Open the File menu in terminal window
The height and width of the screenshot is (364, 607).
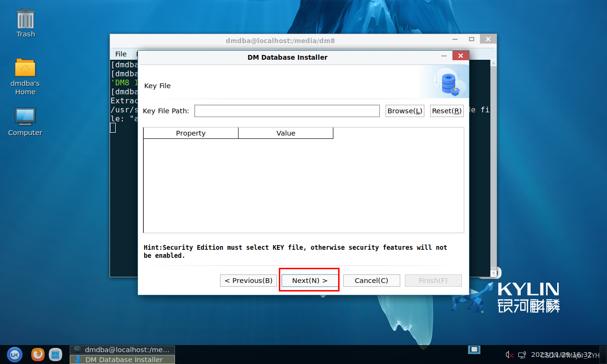121,54
